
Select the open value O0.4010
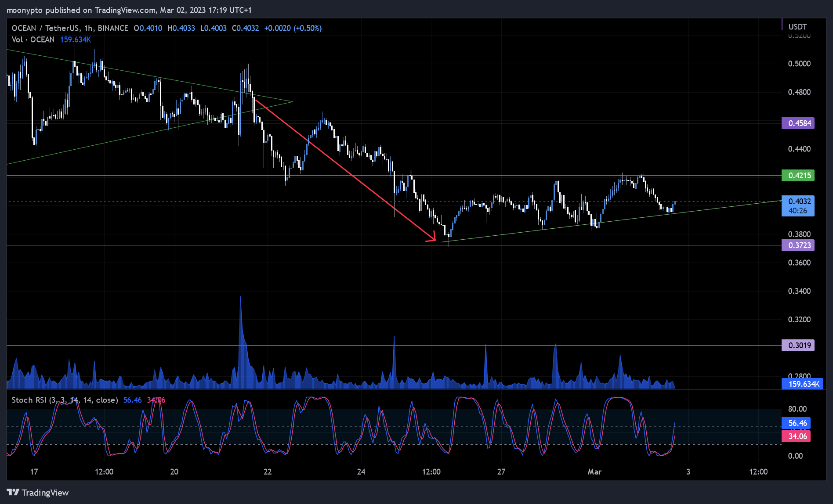148,28
